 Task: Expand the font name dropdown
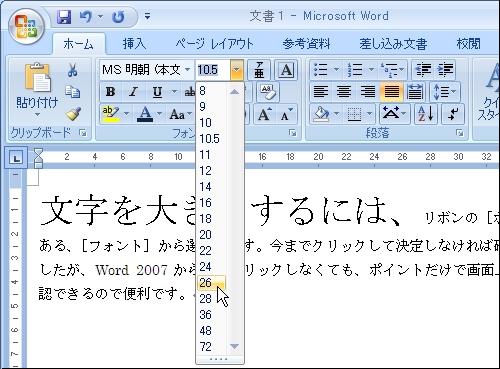coord(187,70)
